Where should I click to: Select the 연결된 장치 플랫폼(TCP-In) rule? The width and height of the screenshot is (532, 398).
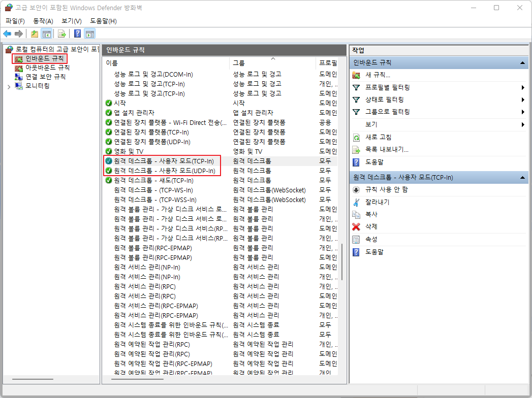point(151,132)
